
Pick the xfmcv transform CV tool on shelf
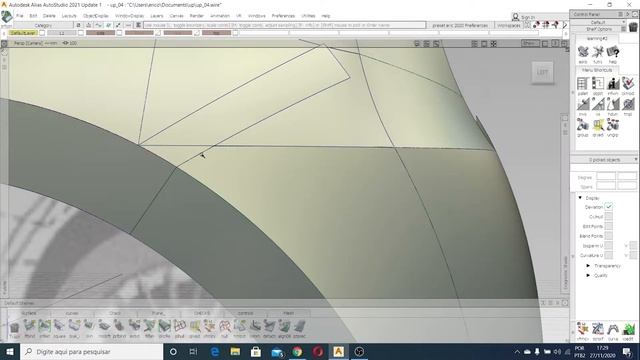point(209,328)
